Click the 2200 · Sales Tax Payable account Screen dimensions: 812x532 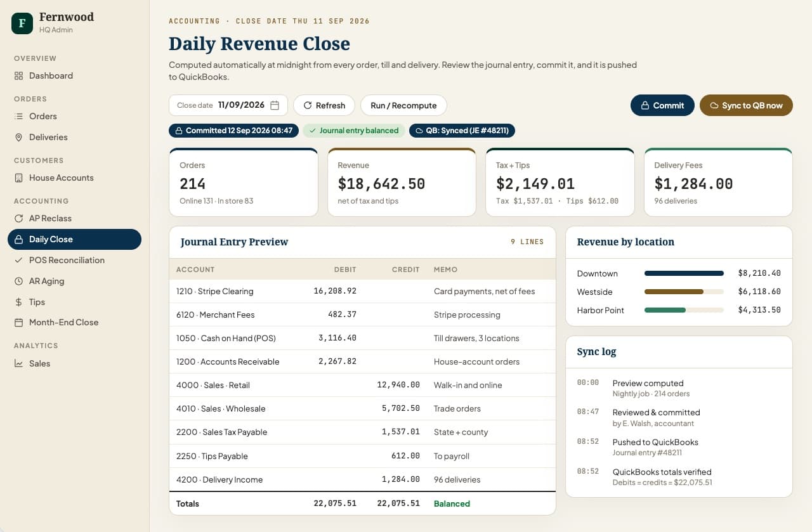pos(221,432)
